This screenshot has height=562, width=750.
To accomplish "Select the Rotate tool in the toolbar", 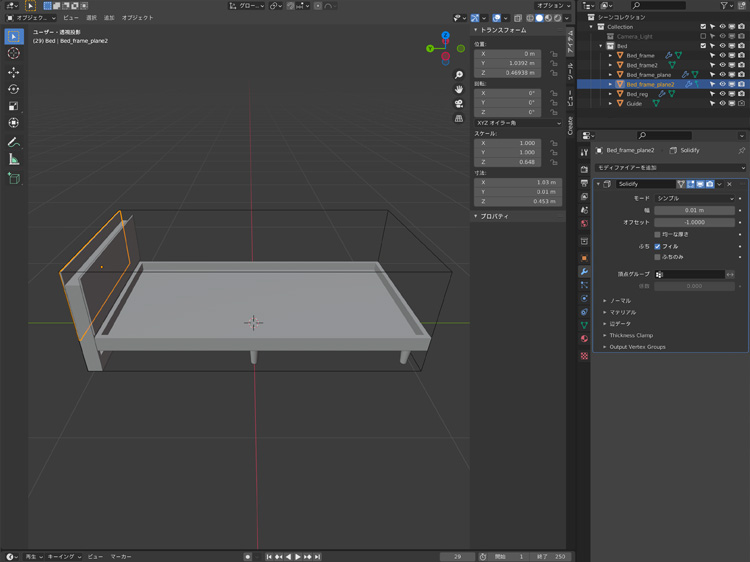I will click(14, 89).
